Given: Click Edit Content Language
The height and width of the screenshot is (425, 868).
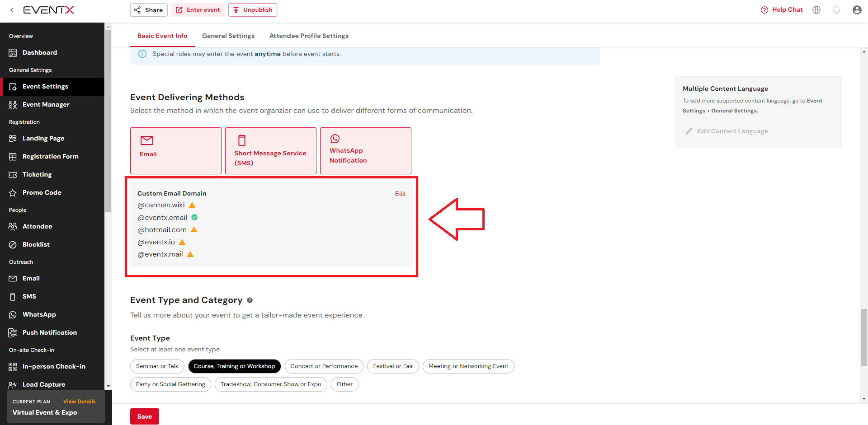Looking at the screenshot, I should [x=726, y=131].
